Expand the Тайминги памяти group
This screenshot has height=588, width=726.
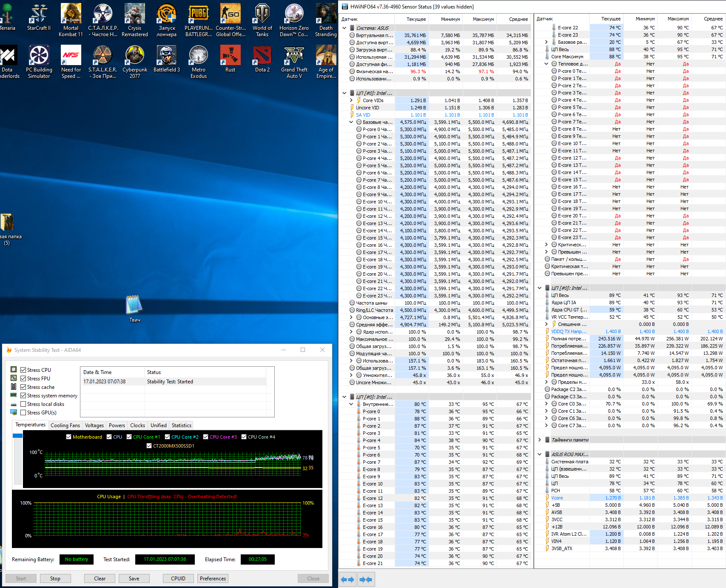click(540, 440)
